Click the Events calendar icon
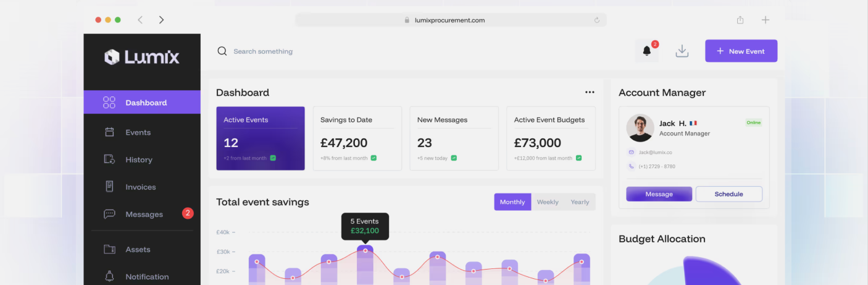This screenshot has height=285, width=868. coord(109,132)
